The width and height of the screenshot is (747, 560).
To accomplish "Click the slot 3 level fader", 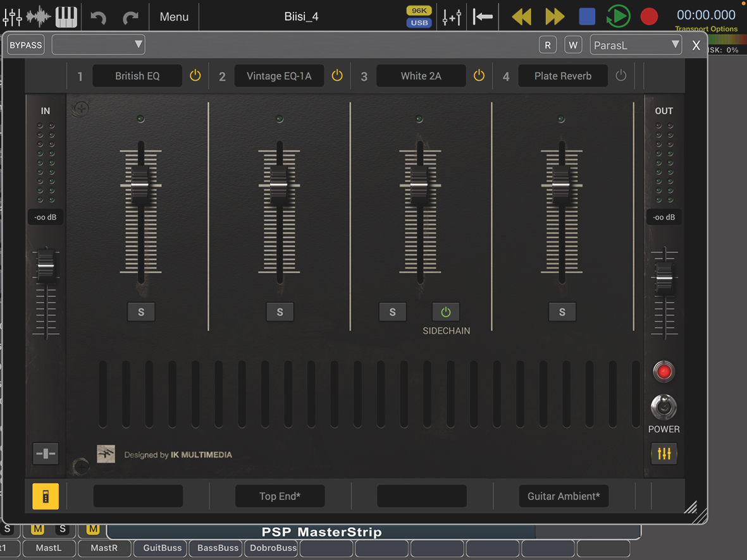I will (x=419, y=185).
